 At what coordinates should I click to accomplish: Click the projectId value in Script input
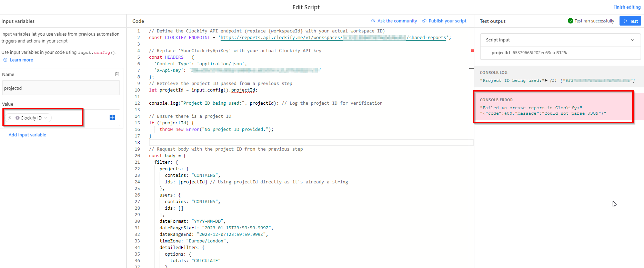541,53
